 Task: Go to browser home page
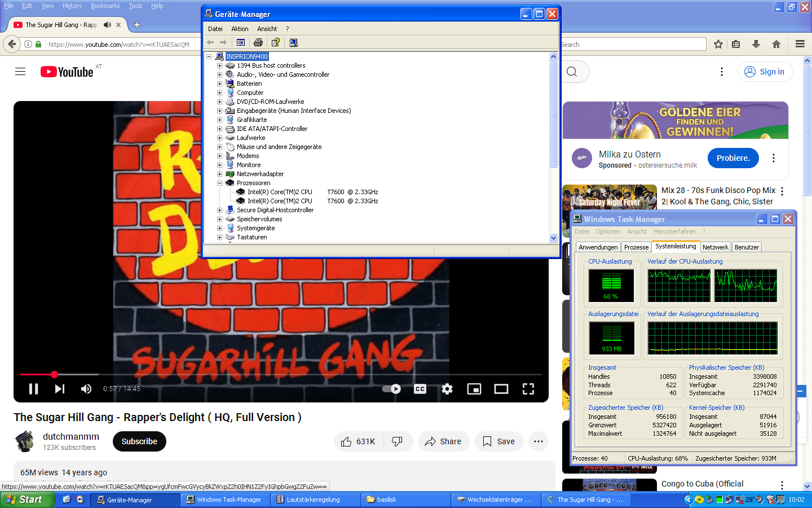click(x=776, y=44)
